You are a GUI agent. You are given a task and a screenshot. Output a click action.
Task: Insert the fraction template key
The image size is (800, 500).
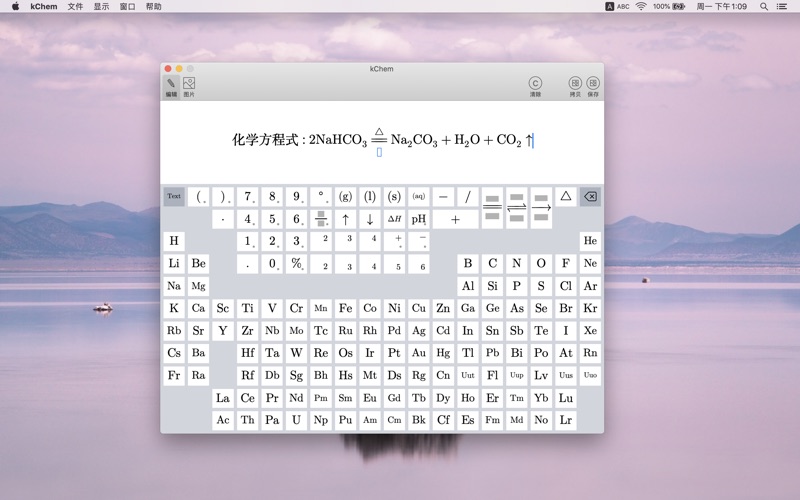pos(321,219)
